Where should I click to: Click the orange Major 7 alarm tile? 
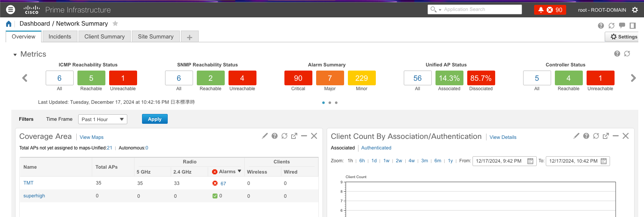click(330, 78)
